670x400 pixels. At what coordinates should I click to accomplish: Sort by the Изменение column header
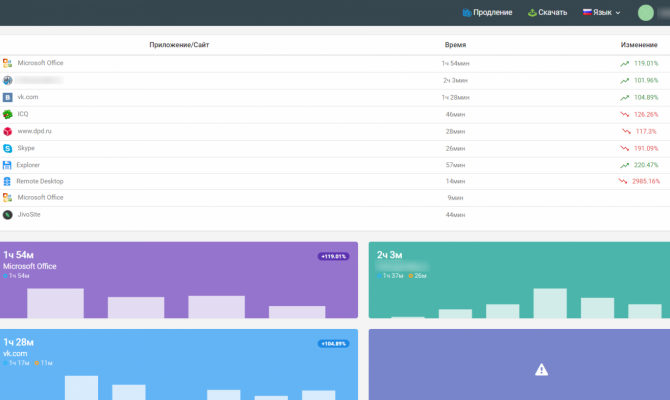(x=639, y=45)
